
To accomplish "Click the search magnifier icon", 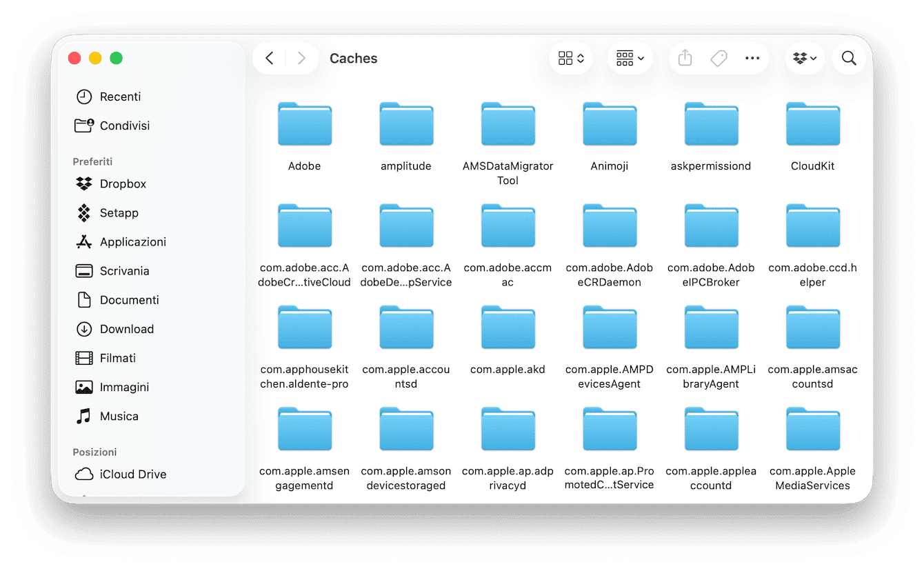I will (849, 59).
